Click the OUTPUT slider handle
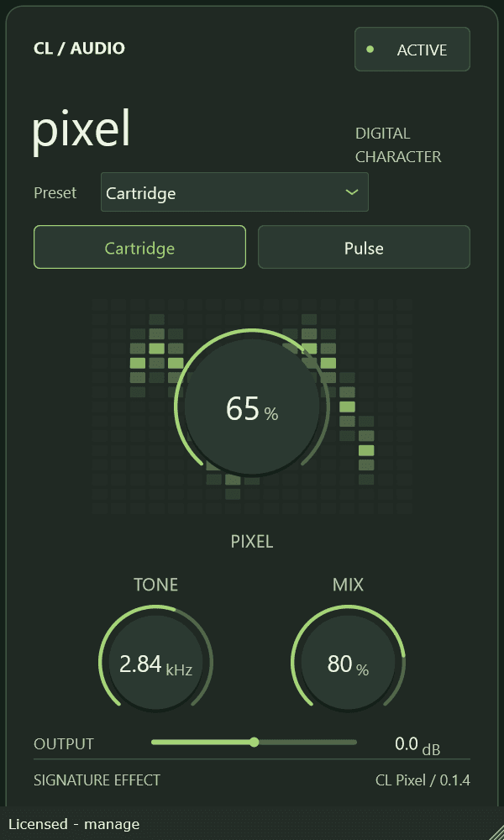This screenshot has height=840, width=504. coord(255,742)
